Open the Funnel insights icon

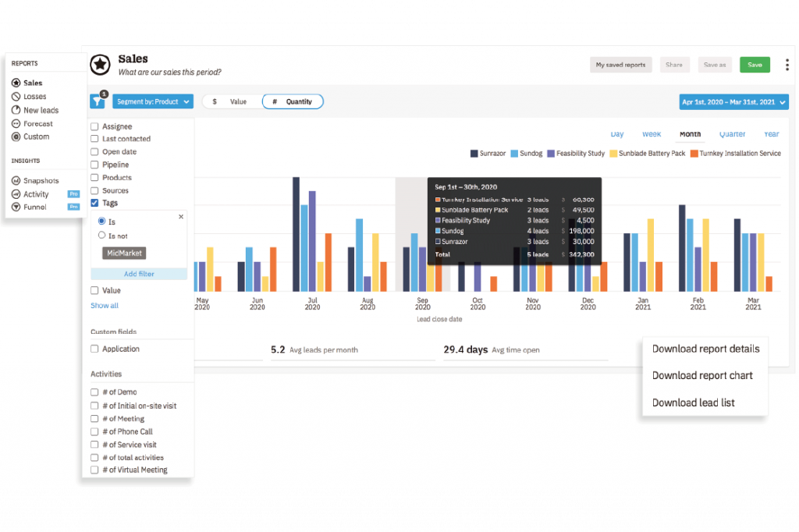(x=16, y=207)
